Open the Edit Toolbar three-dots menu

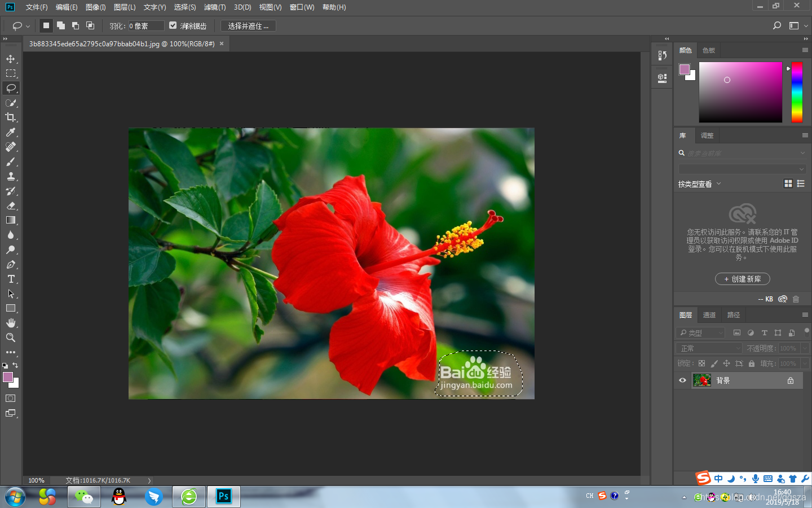pos(11,352)
